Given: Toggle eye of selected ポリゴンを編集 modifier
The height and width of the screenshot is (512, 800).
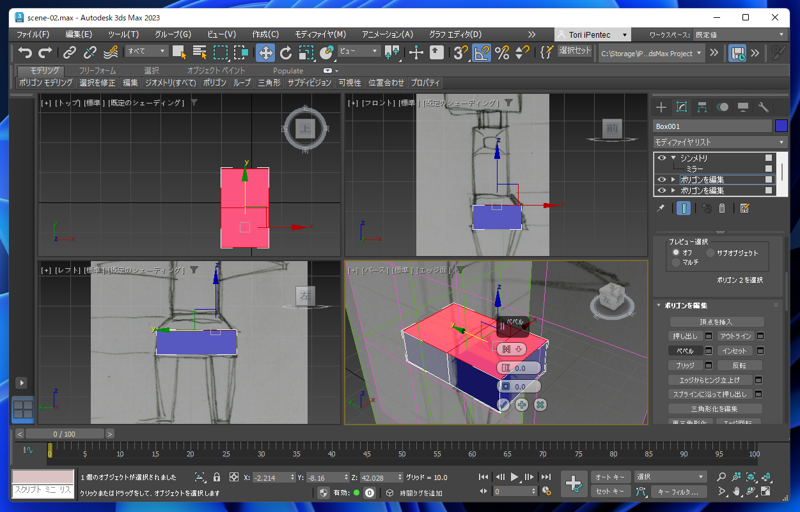Looking at the screenshot, I should [x=662, y=179].
